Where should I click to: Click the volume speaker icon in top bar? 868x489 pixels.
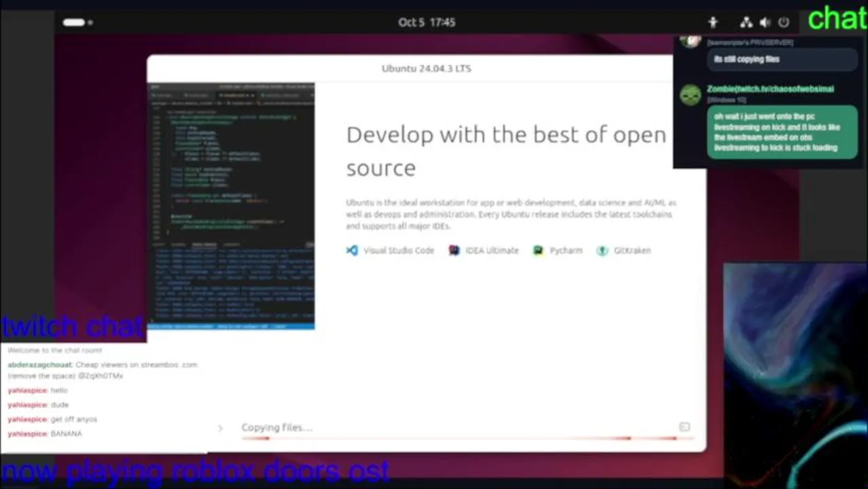765,22
